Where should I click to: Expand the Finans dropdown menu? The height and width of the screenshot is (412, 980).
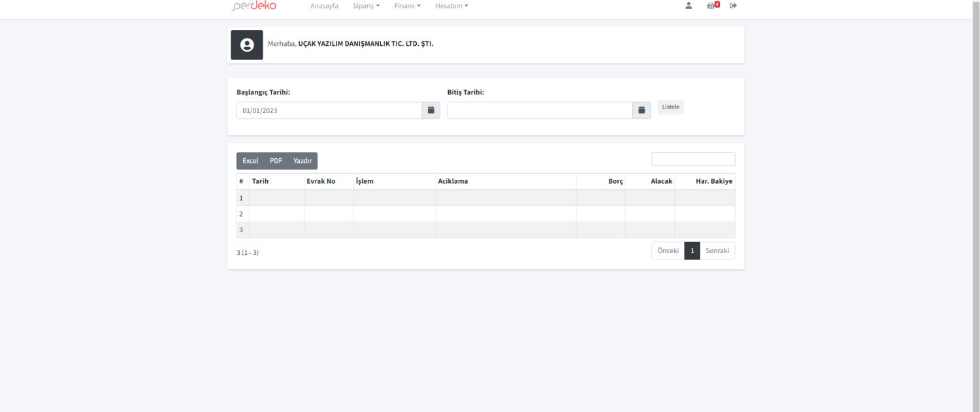(407, 6)
